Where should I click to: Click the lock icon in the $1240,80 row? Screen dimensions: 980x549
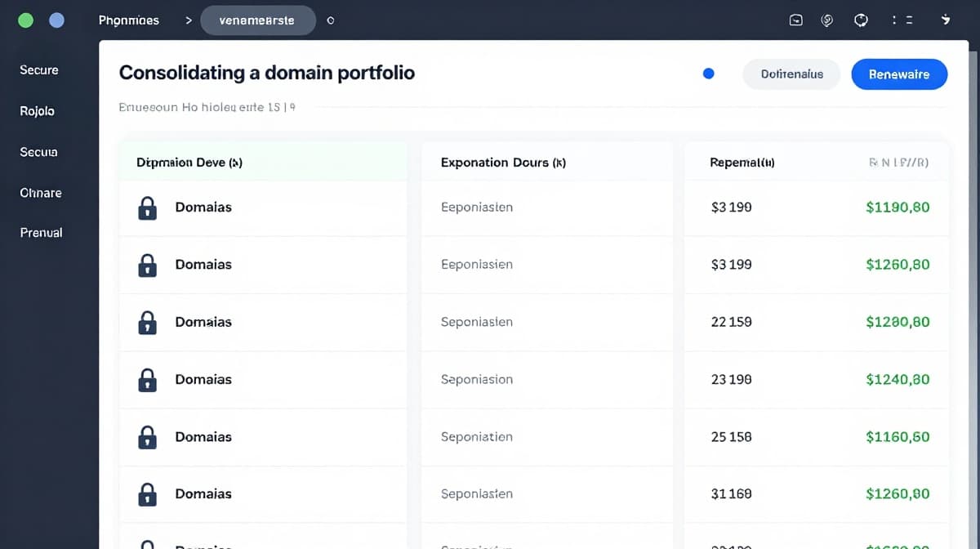[147, 380]
